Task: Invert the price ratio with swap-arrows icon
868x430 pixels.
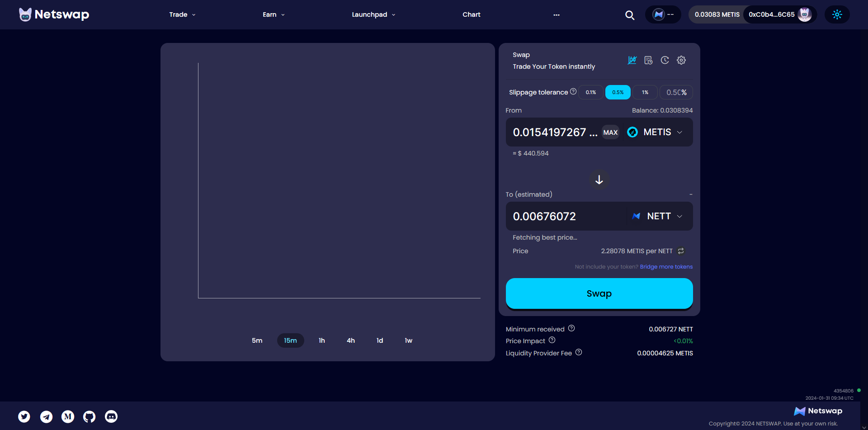Action: coord(681,251)
